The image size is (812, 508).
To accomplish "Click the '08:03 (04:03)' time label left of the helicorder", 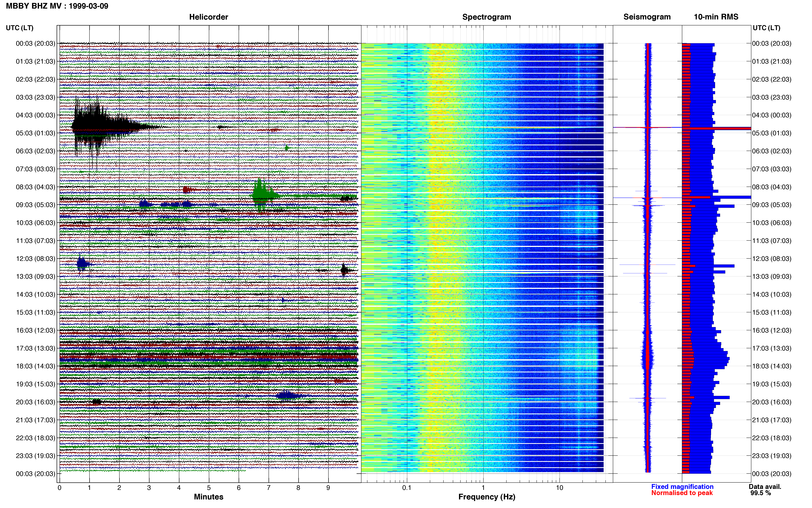I will coord(35,187).
